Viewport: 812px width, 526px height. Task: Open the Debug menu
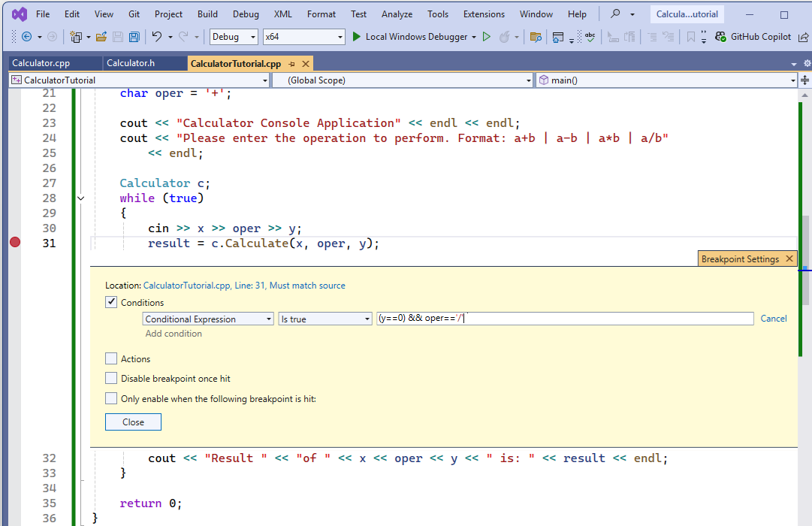click(x=246, y=14)
